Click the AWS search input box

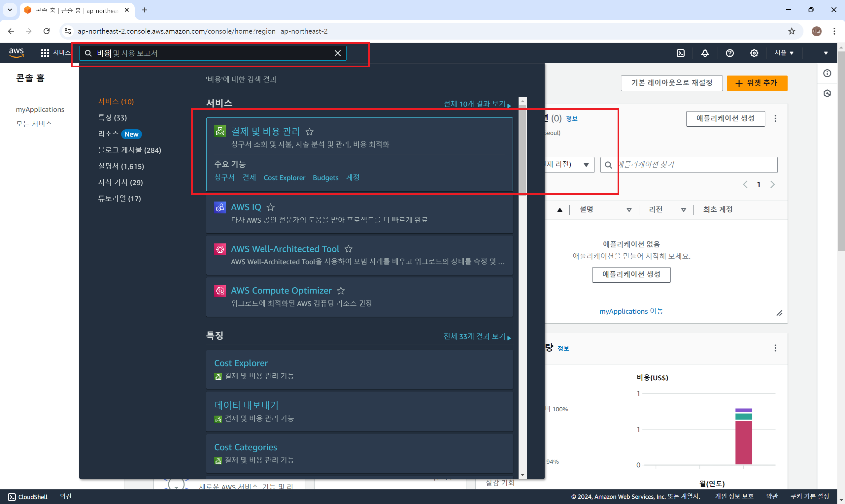point(213,53)
